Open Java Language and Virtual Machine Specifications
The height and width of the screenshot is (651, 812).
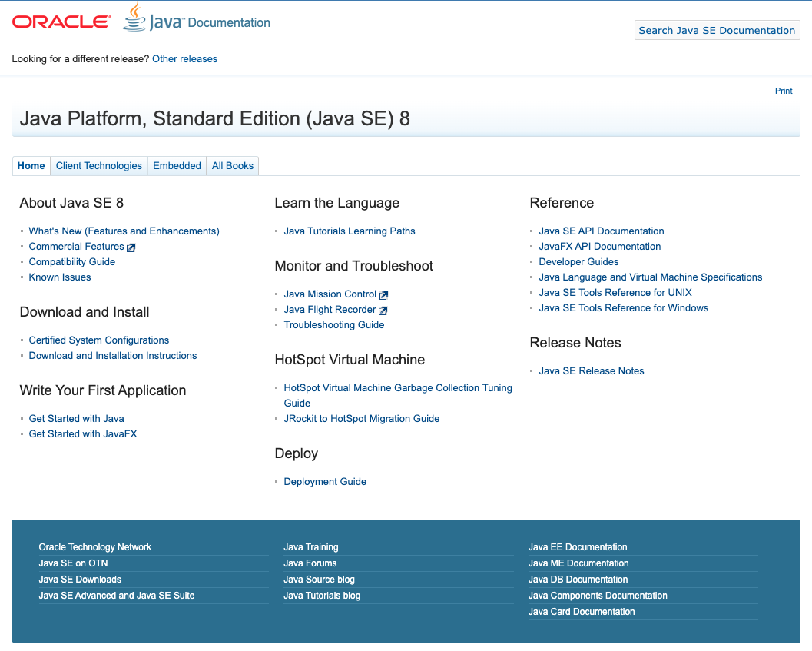pos(651,277)
